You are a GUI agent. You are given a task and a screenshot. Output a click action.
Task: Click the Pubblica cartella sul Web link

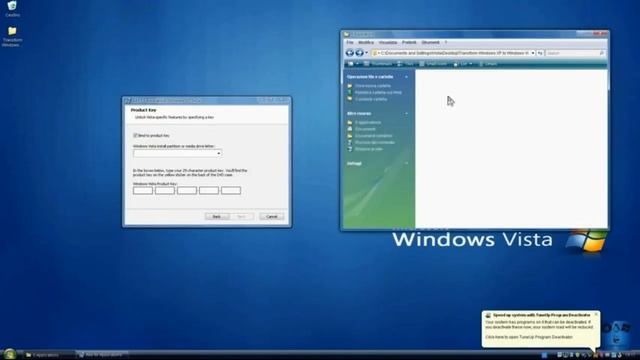[378, 93]
